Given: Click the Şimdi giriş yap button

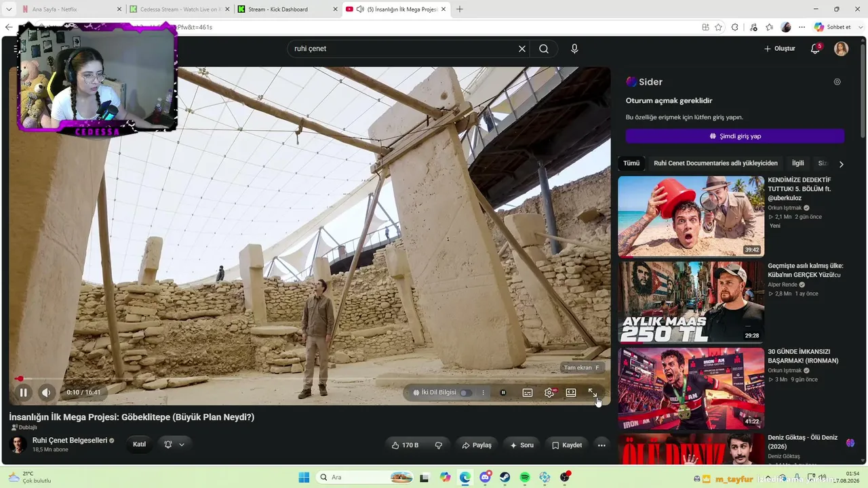Looking at the screenshot, I should pos(735,136).
